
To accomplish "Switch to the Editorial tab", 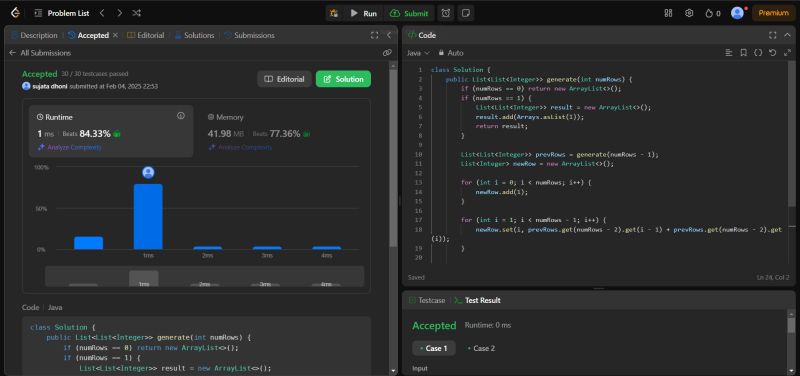I will (146, 35).
